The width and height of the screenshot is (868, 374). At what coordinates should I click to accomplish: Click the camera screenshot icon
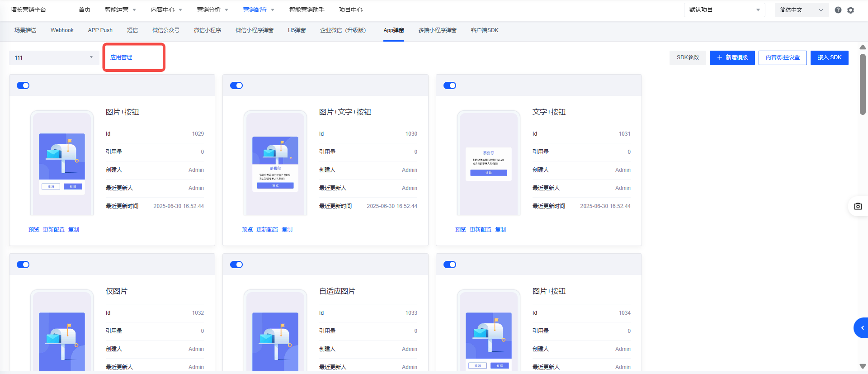tap(858, 206)
